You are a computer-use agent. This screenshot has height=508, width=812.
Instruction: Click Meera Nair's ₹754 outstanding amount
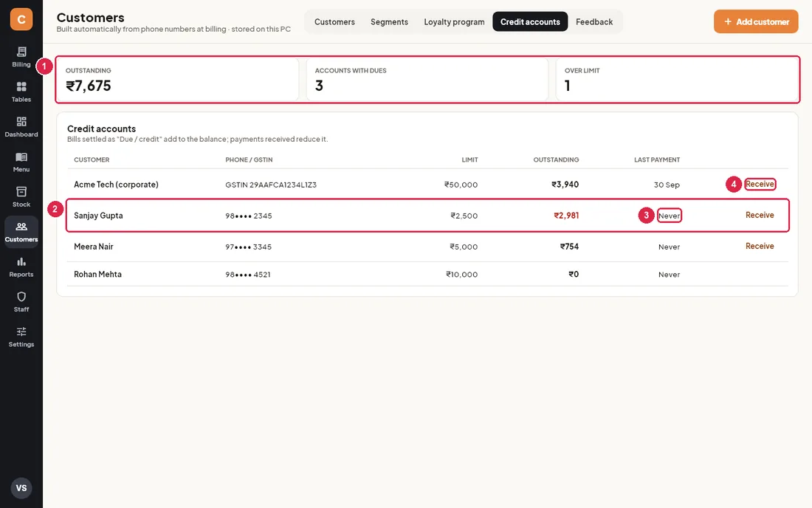[x=569, y=247]
